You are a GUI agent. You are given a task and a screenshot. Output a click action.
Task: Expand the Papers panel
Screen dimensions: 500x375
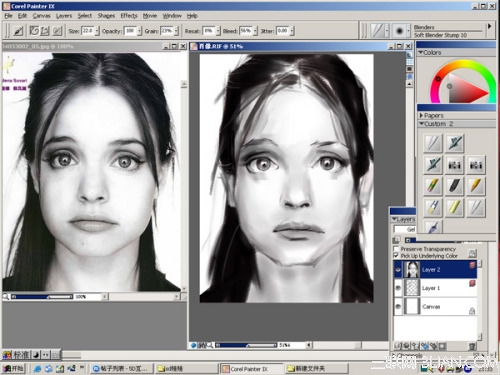tap(421, 115)
